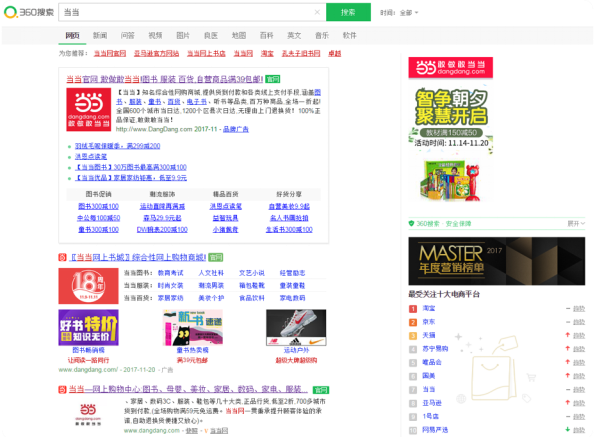Screen dimensions: 595x438
Task: Open the 洪恩点读笔 bullet link
Action: click(91, 156)
